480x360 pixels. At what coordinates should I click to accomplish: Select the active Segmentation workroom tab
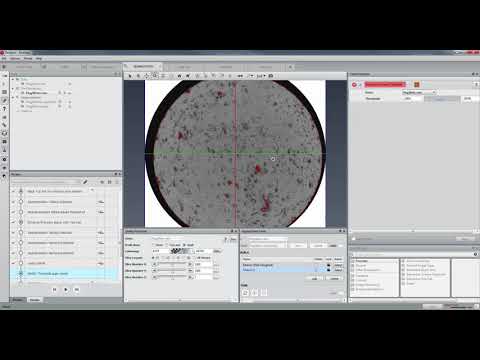click(143, 67)
